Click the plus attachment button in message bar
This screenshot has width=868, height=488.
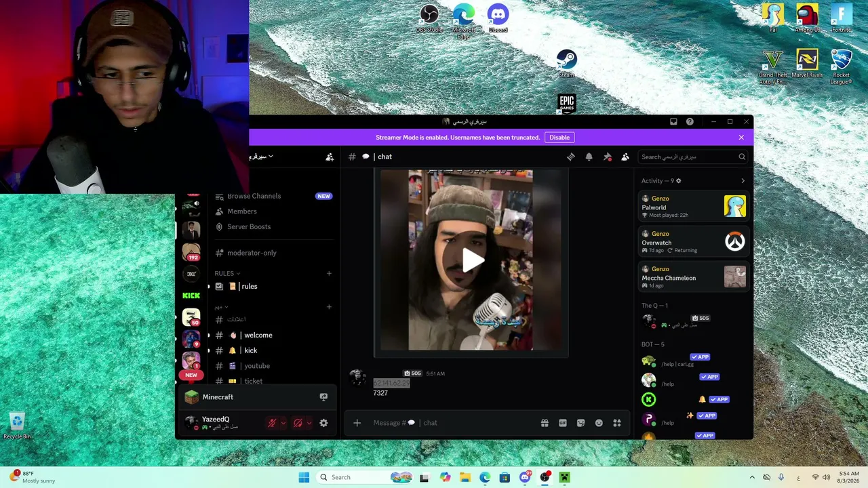coord(357,423)
